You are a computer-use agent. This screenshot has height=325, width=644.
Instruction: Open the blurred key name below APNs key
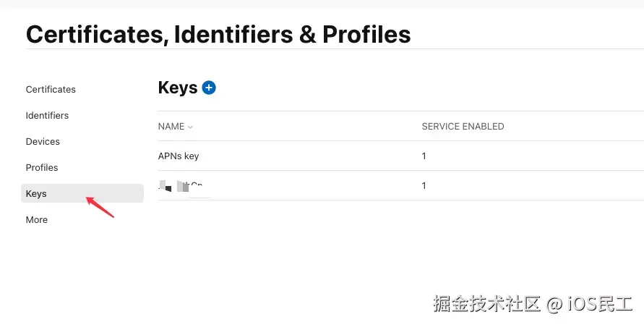tap(184, 186)
